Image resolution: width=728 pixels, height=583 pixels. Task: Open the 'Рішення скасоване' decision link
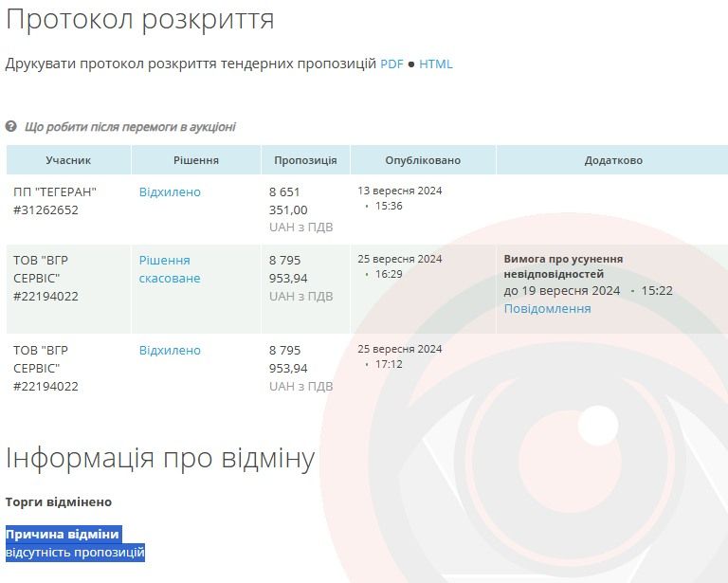pos(170,269)
